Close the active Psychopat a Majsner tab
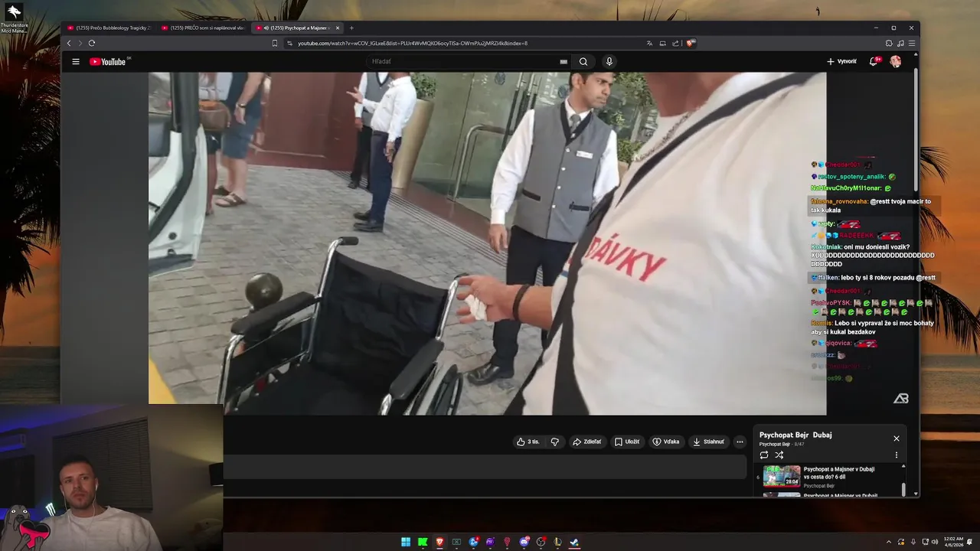 click(x=338, y=28)
